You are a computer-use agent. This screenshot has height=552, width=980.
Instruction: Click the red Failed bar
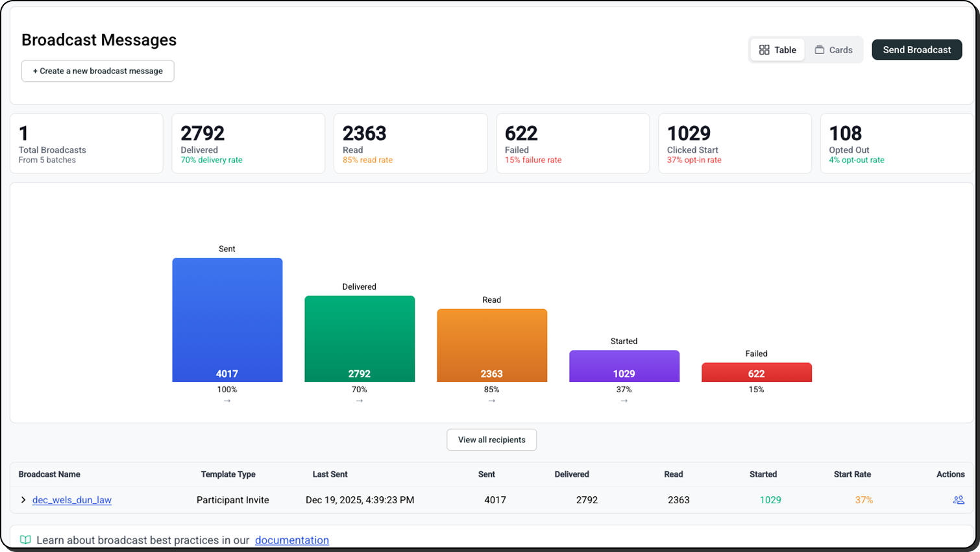point(756,372)
